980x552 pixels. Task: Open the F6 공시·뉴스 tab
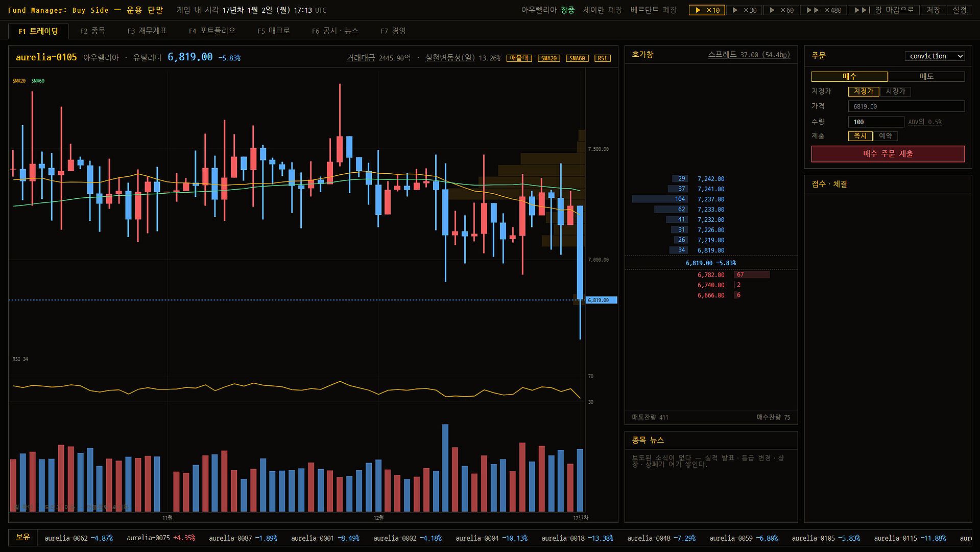click(335, 31)
